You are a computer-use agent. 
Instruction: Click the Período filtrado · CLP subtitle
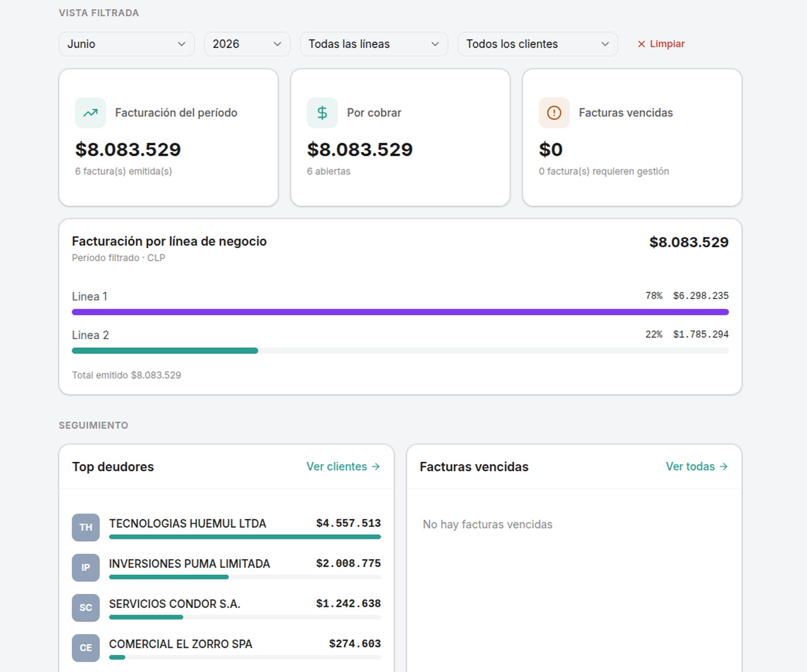[119, 258]
